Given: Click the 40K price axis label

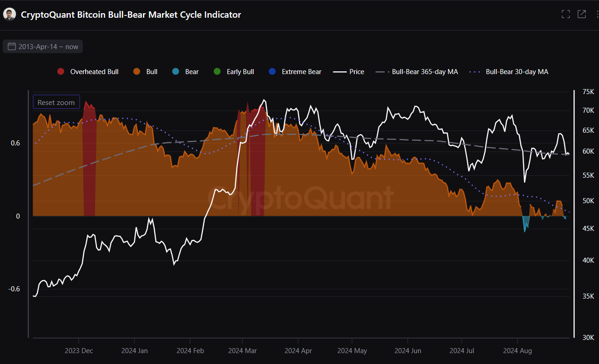Looking at the screenshot, I should point(589,260).
